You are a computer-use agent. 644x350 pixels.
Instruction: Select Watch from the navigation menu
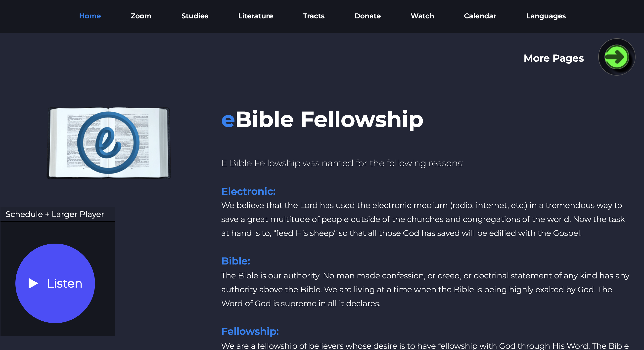422,16
